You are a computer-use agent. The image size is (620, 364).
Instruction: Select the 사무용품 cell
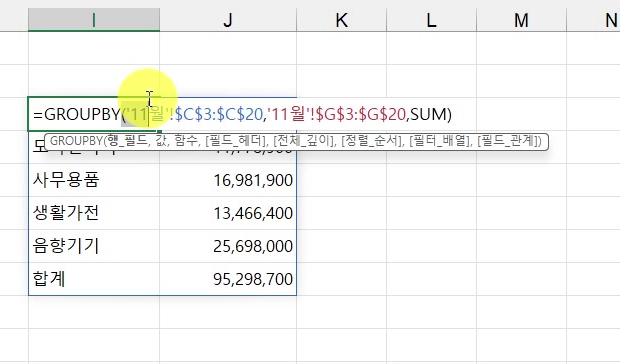click(x=94, y=180)
